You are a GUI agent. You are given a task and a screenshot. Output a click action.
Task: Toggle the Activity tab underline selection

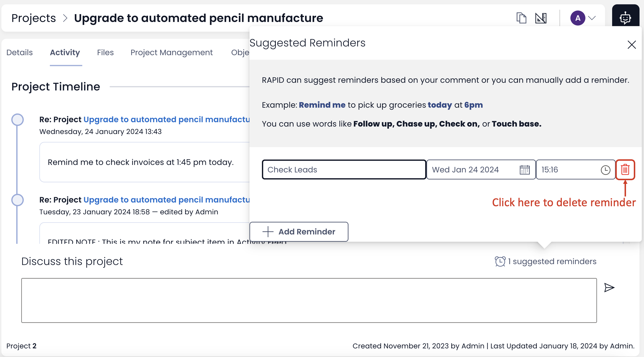click(x=65, y=52)
